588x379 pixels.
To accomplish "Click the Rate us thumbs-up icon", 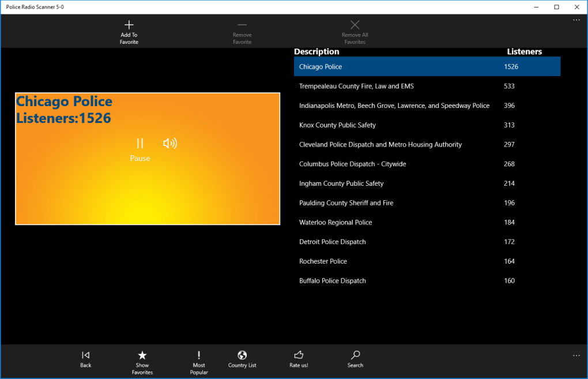I will pyautogui.click(x=299, y=355).
